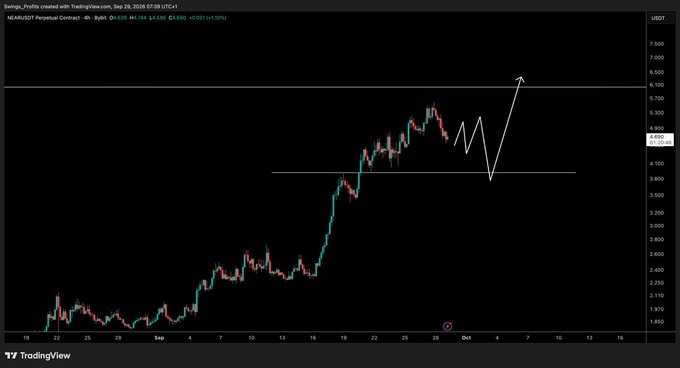Click the current price label 4.690
Image resolution: width=680 pixels, height=368 pixels.
(x=657, y=137)
